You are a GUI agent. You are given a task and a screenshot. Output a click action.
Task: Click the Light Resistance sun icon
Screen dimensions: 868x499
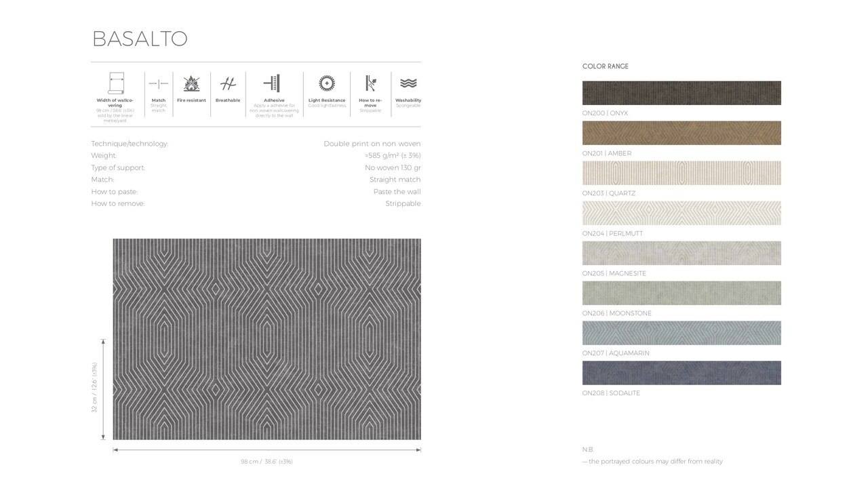[x=327, y=83]
